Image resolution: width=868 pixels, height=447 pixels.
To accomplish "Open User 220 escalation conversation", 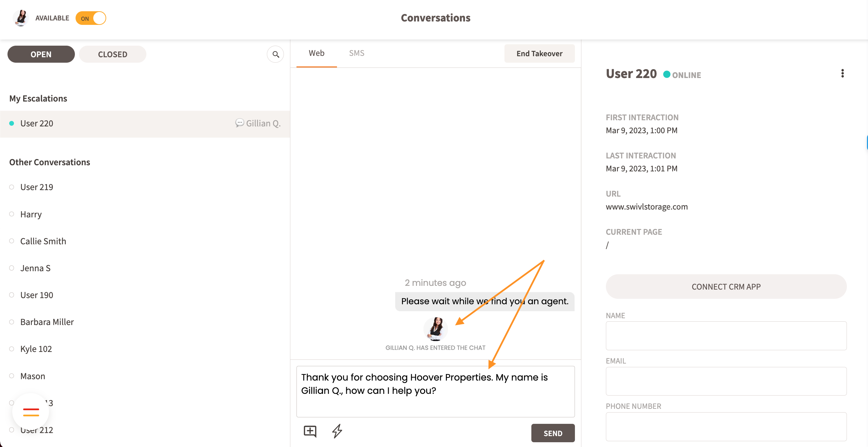I will click(37, 123).
